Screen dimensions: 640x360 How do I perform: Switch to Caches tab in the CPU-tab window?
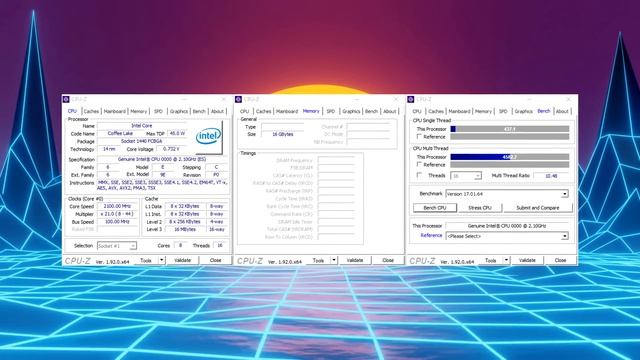click(x=91, y=111)
